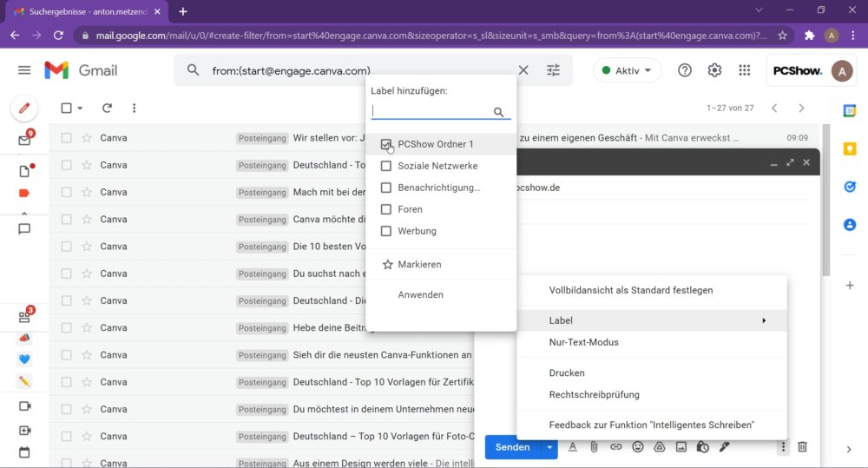Click the Chrome address bar URL

[x=431, y=36]
